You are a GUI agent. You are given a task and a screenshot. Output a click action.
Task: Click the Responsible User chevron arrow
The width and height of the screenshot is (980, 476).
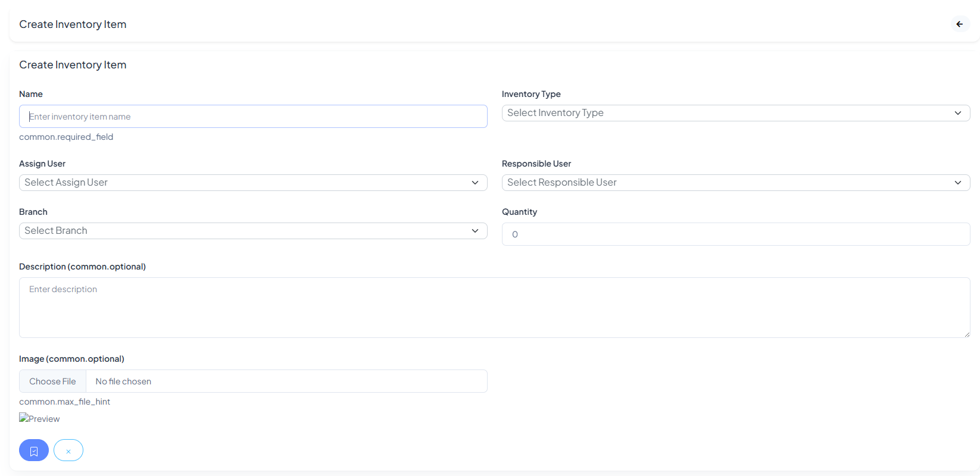[x=957, y=183]
